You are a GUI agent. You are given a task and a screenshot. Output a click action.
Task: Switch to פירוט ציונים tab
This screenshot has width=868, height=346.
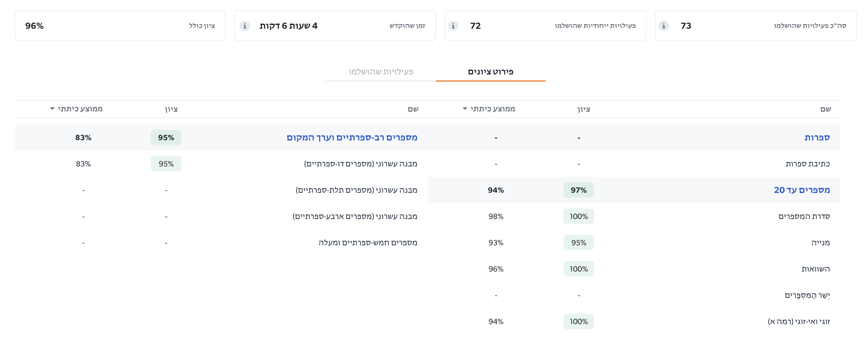click(x=490, y=72)
